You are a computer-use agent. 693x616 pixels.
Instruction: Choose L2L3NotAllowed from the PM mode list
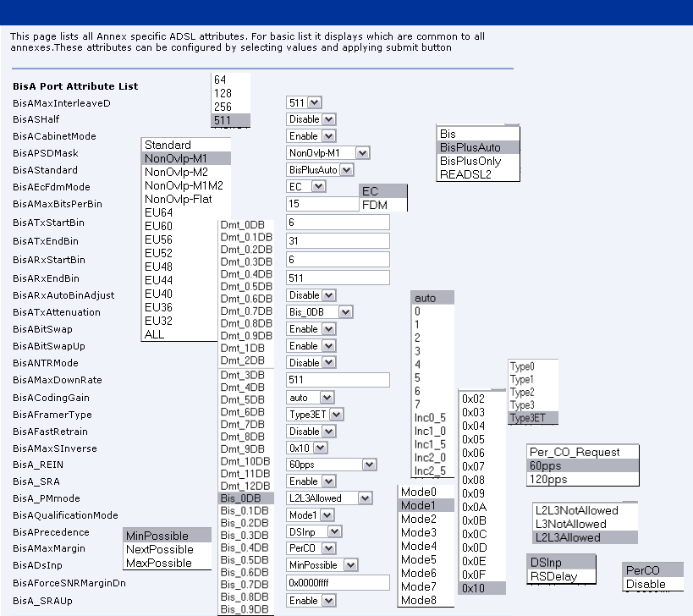tap(576, 510)
